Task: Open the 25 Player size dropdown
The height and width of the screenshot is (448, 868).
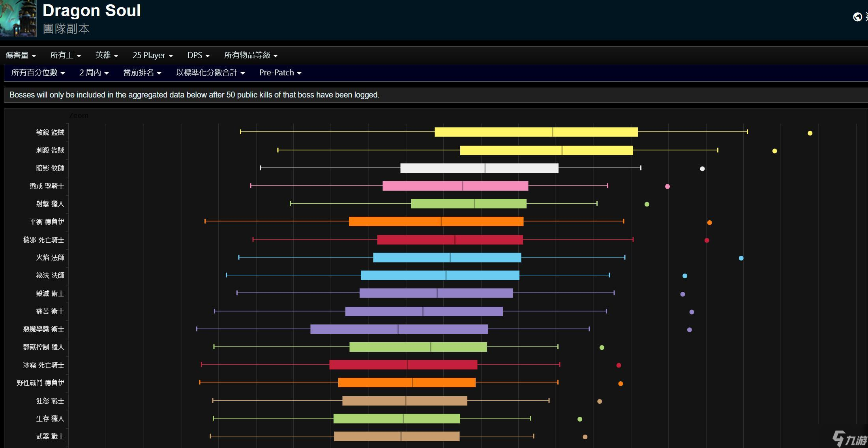Action: pos(153,55)
